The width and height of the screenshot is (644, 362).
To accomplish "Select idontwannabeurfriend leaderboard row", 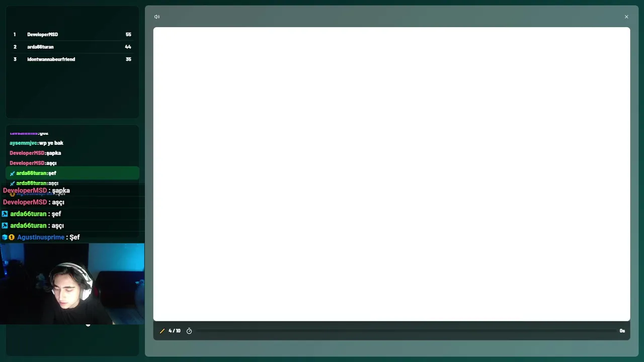I will pos(72,59).
